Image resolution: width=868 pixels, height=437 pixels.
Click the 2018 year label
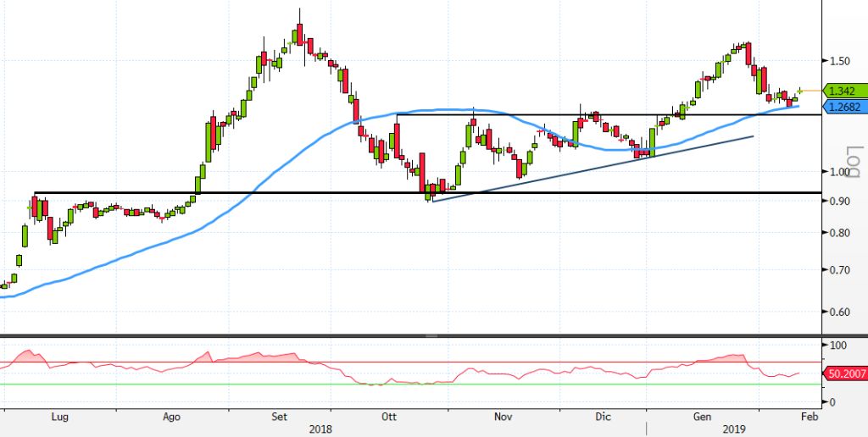pos(320,429)
